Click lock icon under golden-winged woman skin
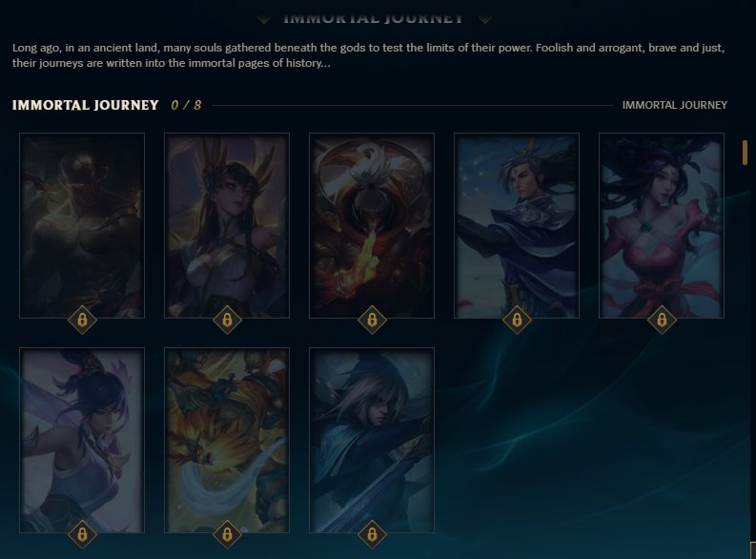756x559 pixels. (227, 320)
